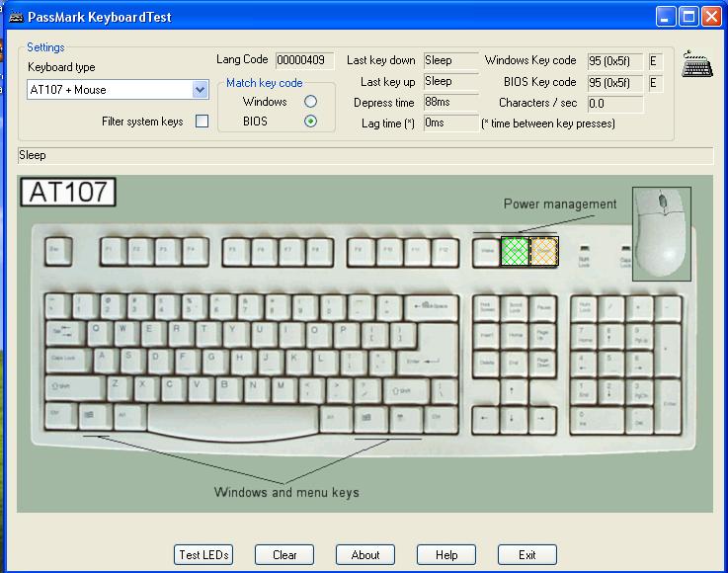This screenshot has width=728, height=573.
Task: Click the Help button
Action: 446,555
